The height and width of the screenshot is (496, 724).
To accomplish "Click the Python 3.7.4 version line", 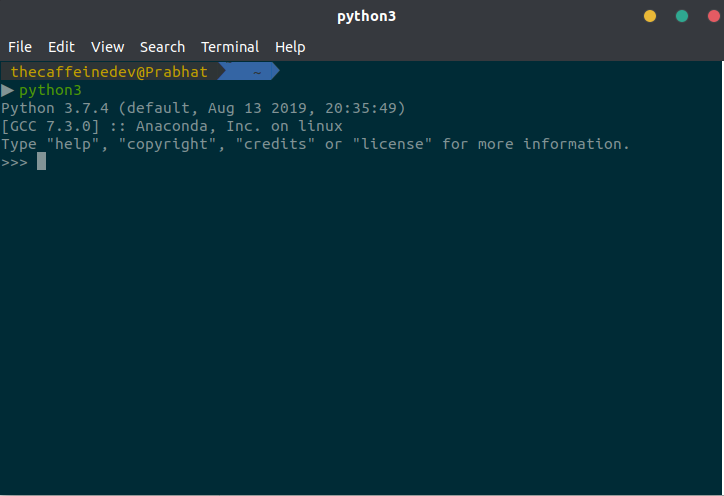I will [x=203, y=108].
